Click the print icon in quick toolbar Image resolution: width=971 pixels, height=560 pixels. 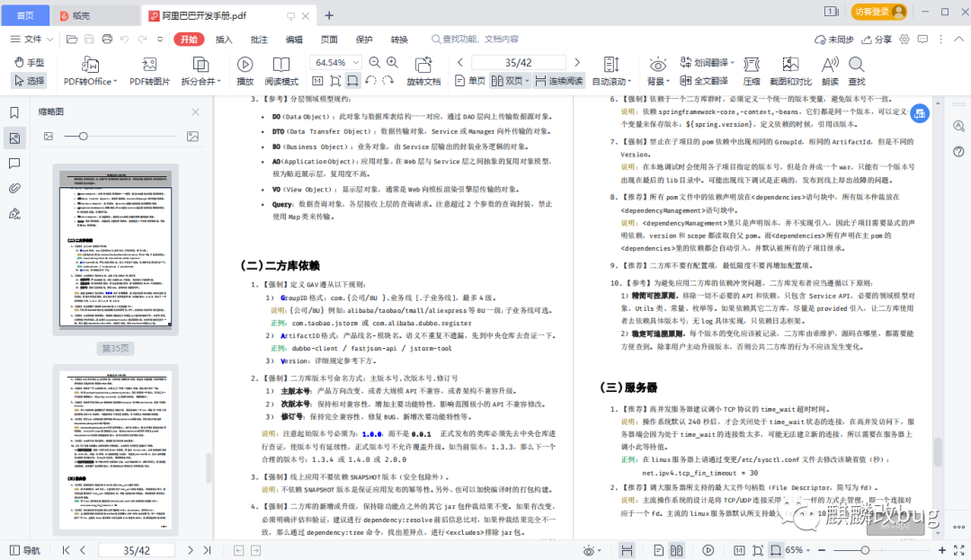(x=107, y=39)
